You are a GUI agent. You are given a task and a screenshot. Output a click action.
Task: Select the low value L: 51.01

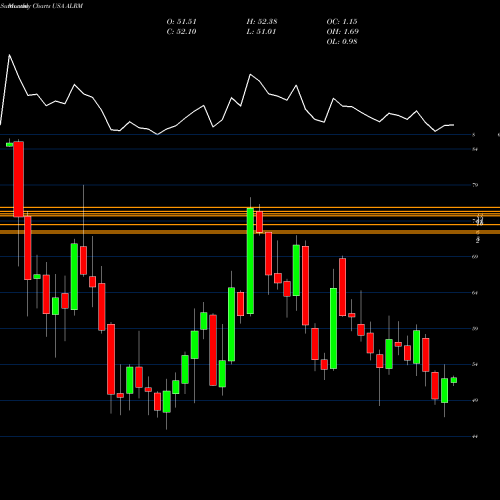click(x=261, y=32)
